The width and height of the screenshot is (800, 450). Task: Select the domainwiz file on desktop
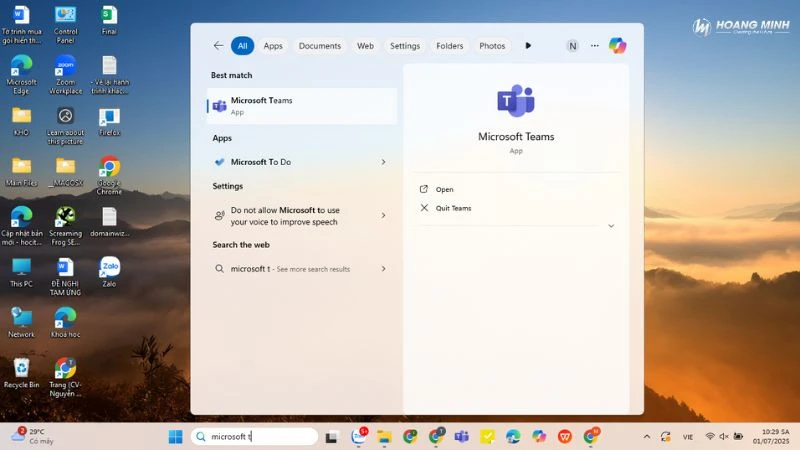[109, 222]
